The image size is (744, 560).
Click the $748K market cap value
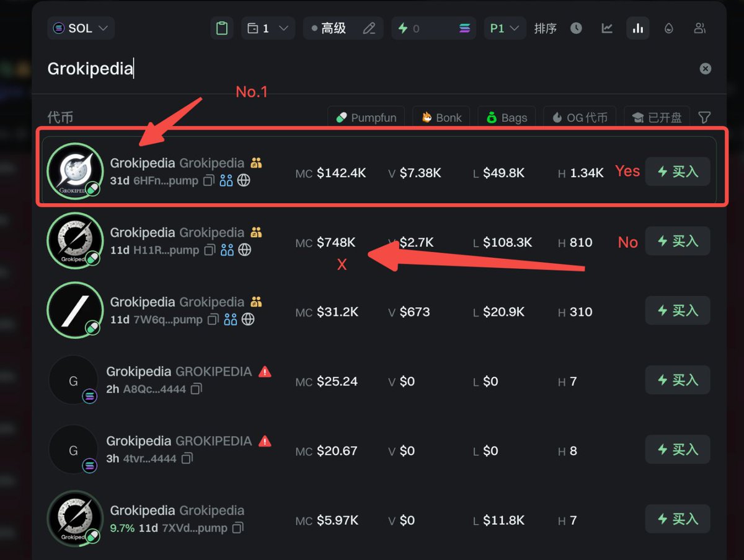pos(336,242)
